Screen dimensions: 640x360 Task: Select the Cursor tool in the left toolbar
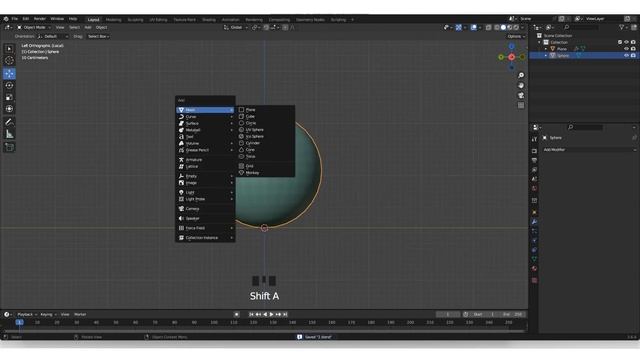[9, 60]
